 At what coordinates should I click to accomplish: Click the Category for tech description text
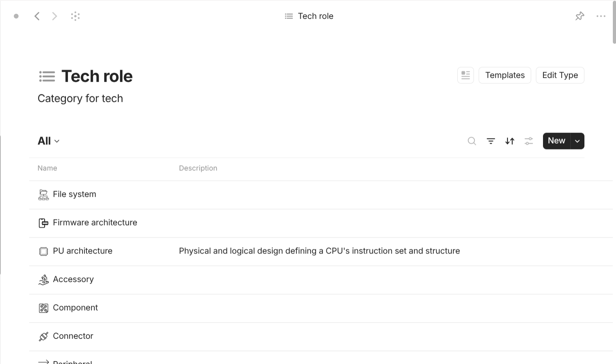pos(80,98)
